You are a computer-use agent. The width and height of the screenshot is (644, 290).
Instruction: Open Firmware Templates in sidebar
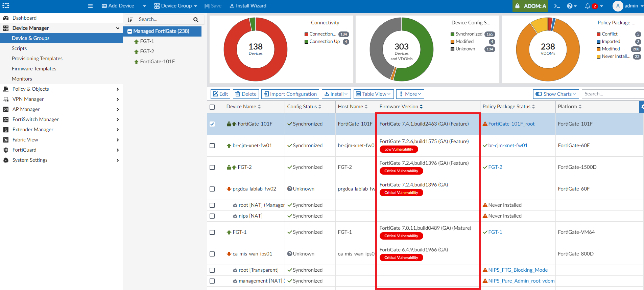[x=34, y=69]
